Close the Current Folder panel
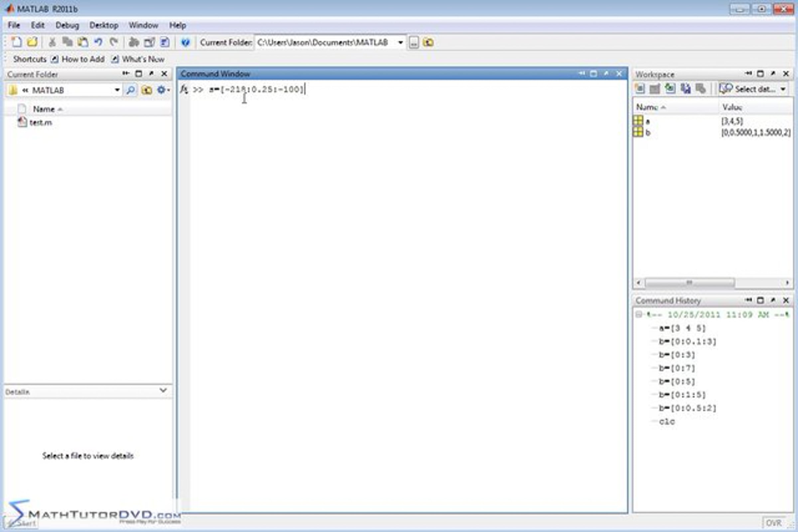Viewport: 798px width, 532px height. click(x=164, y=74)
